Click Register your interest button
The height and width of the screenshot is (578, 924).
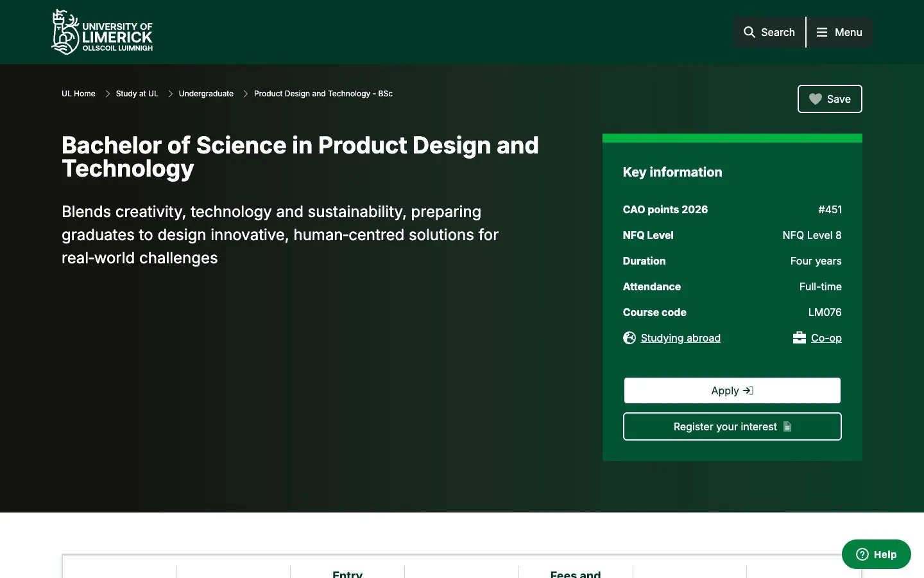click(732, 426)
